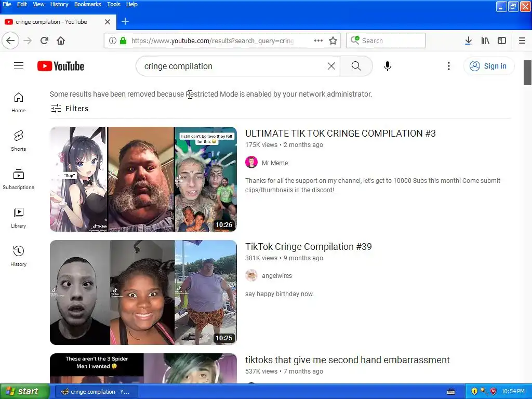Toggle the YouTube guide menu
The height and width of the screenshot is (399, 532).
19,66
